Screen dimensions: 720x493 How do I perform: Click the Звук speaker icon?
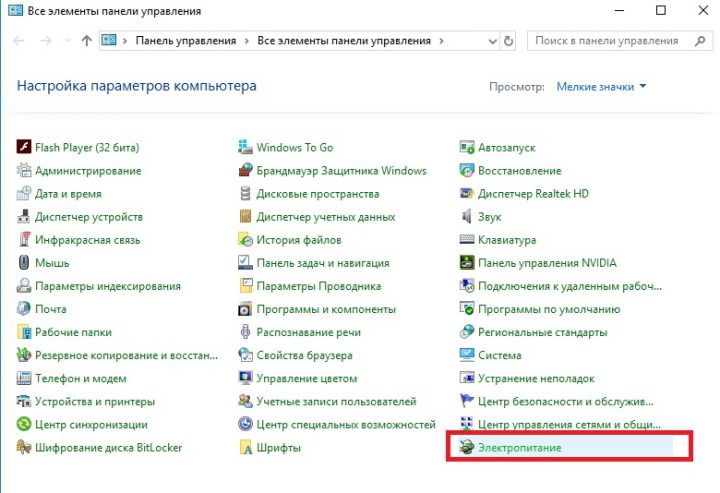(467, 216)
